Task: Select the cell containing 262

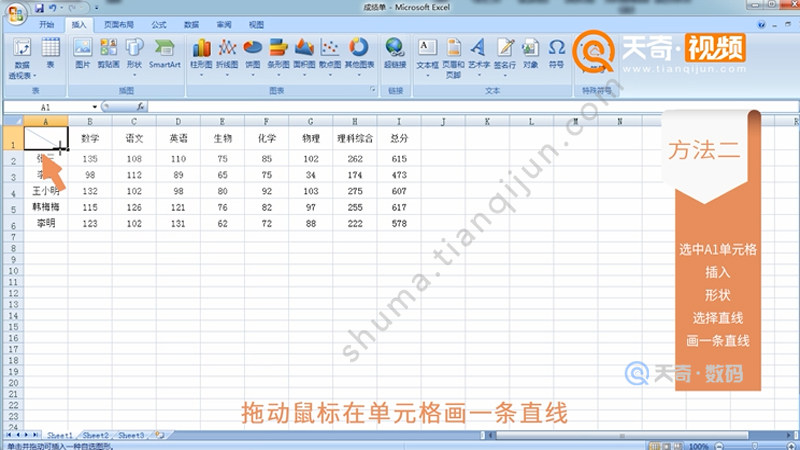Action: point(355,159)
